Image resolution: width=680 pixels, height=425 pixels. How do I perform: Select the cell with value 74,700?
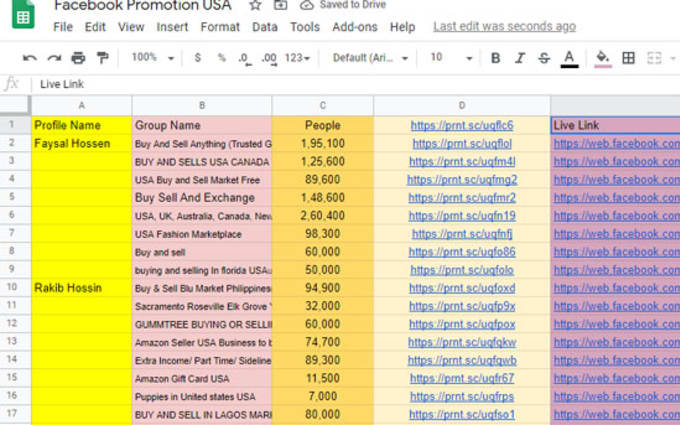click(x=323, y=342)
